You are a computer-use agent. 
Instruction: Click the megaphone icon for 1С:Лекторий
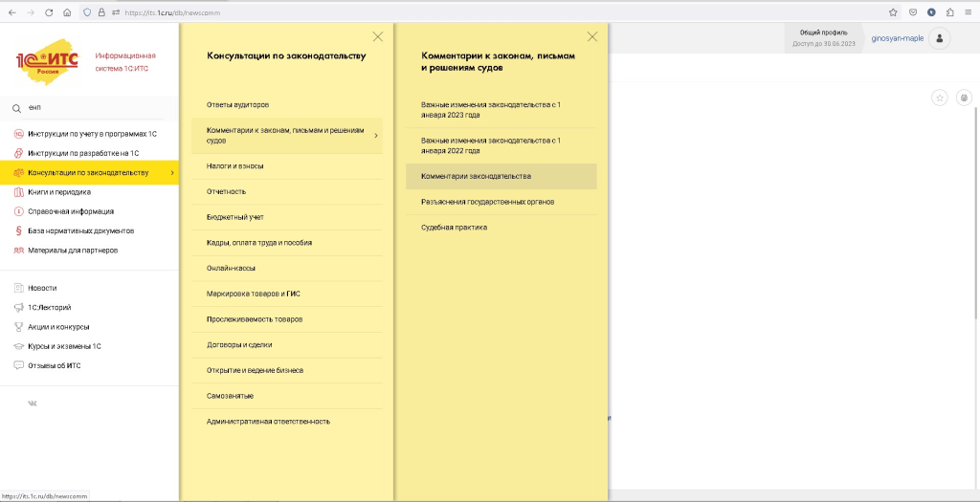click(19, 307)
